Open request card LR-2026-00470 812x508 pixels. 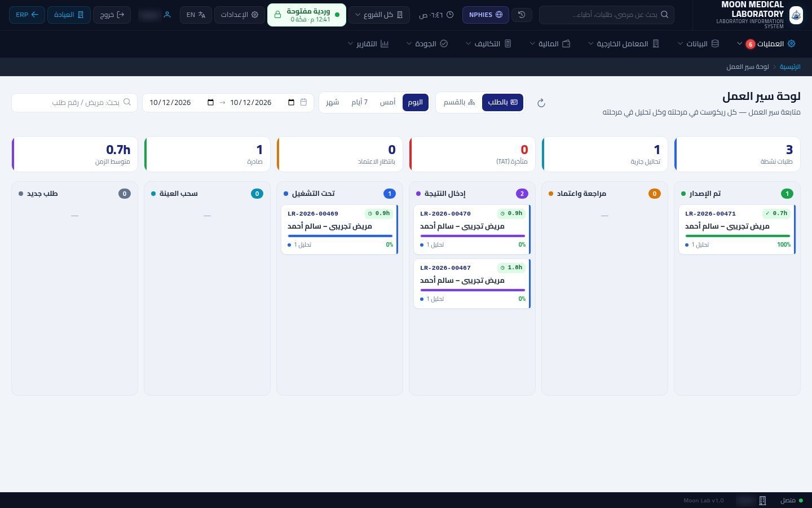(472, 229)
